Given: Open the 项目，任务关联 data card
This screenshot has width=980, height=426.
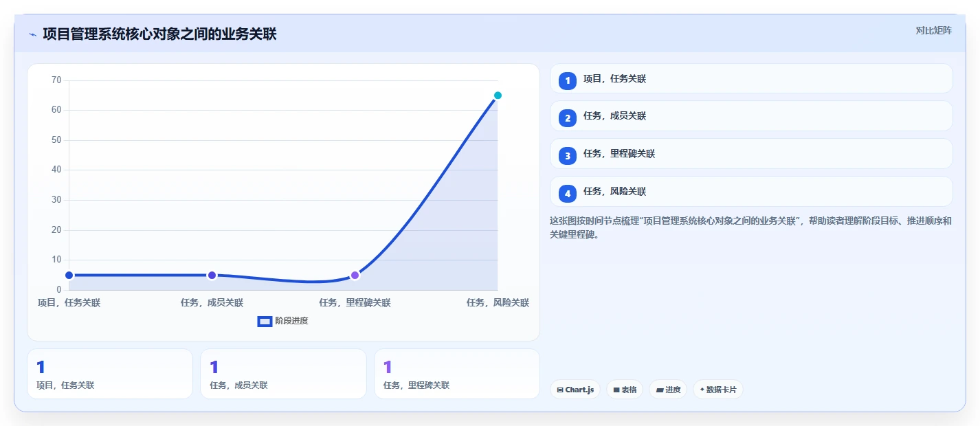Looking at the screenshot, I should click(110, 374).
